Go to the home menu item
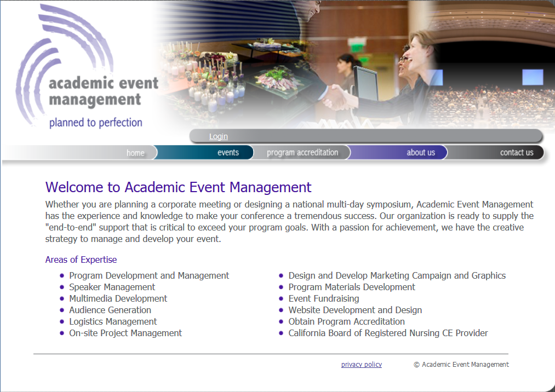Image resolution: width=555 pixels, height=392 pixels. pyautogui.click(x=135, y=153)
